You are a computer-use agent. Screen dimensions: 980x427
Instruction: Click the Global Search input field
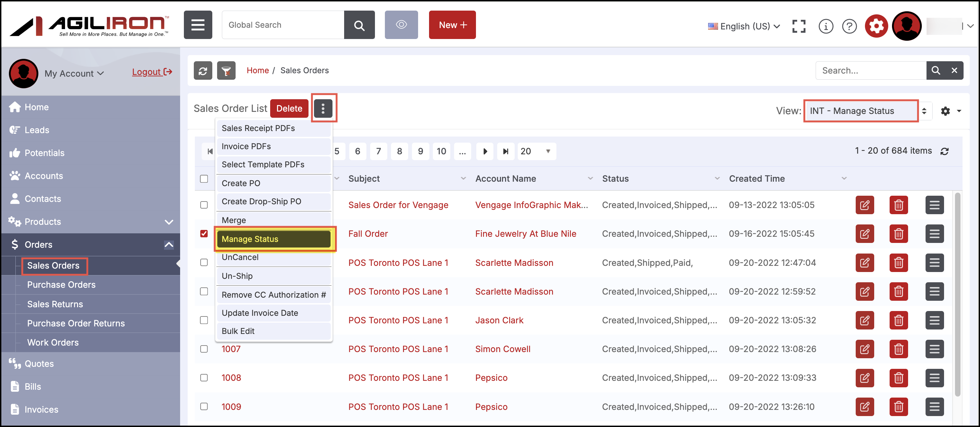point(282,25)
